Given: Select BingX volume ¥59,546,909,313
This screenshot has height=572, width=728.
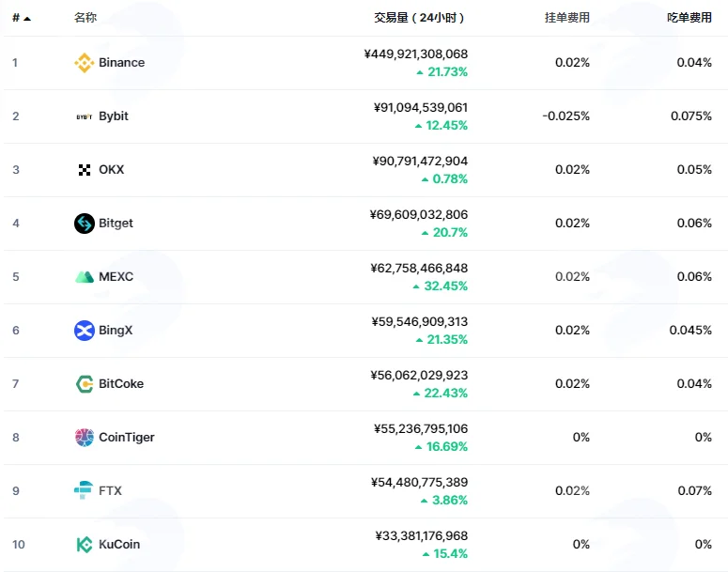Looking at the screenshot, I should (x=420, y=322).
